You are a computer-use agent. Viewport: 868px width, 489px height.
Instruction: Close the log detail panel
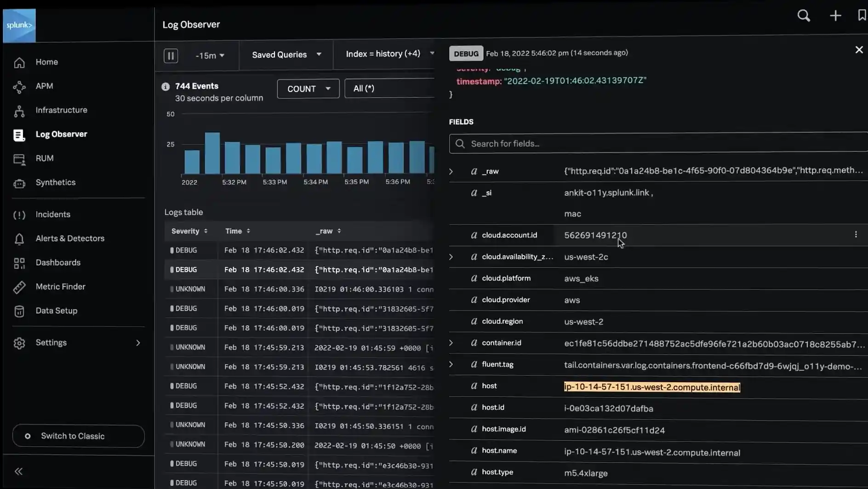859,50
